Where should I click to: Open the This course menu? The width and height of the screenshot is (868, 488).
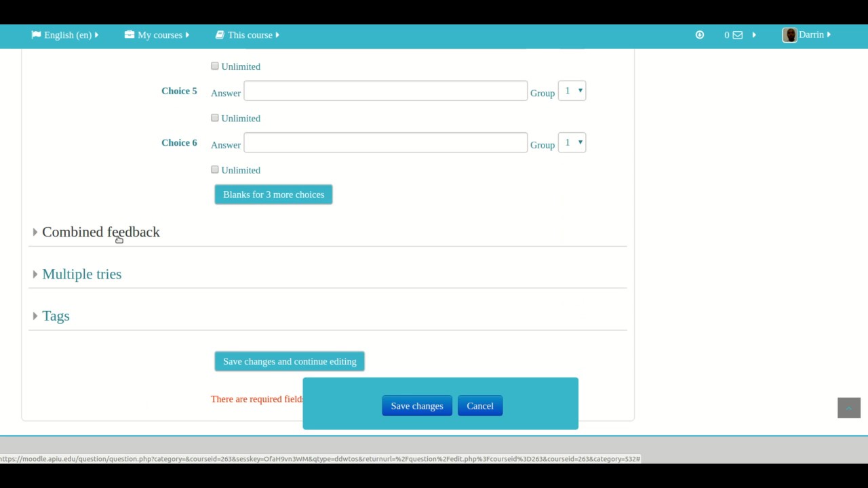[248, 35]
